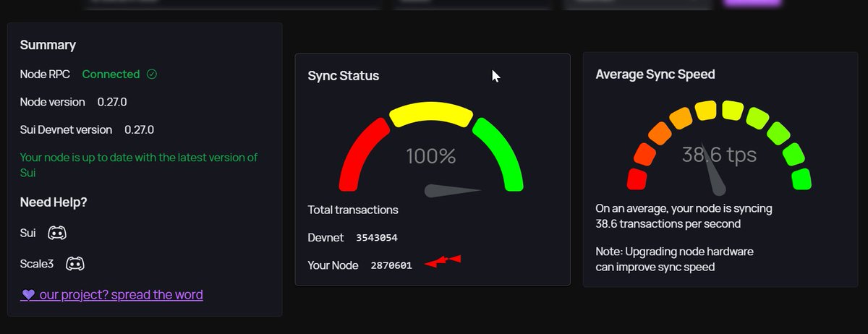Click the 'On an average, your node is syncing' text
The image size is (868, 334).
click(x=684, y=208)
